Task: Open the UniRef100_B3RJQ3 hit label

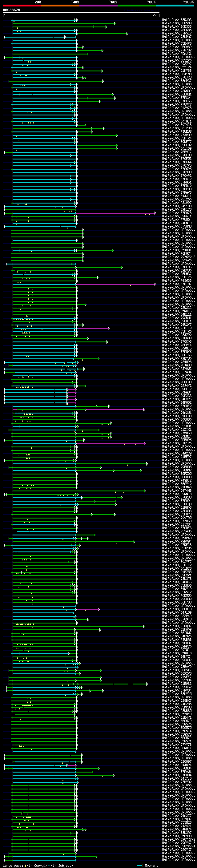Action: click(x=176, y=20)
